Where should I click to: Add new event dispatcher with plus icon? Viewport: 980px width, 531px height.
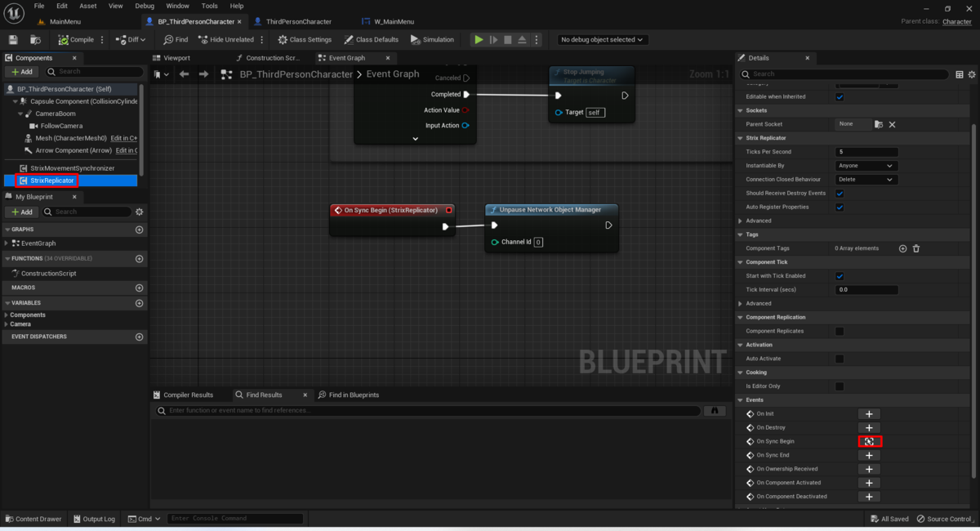(x=139, y=337)
